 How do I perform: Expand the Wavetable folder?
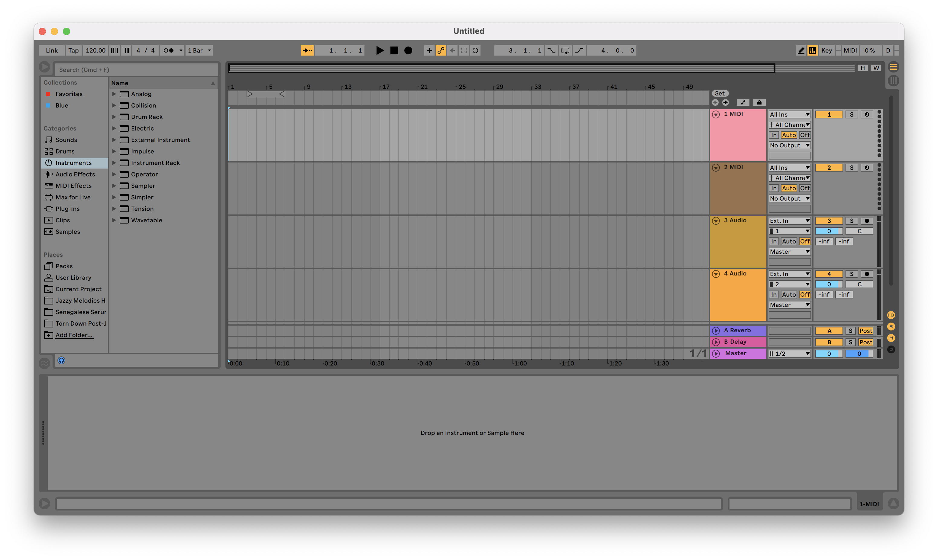pyautogui.click(x=114, y=220)
